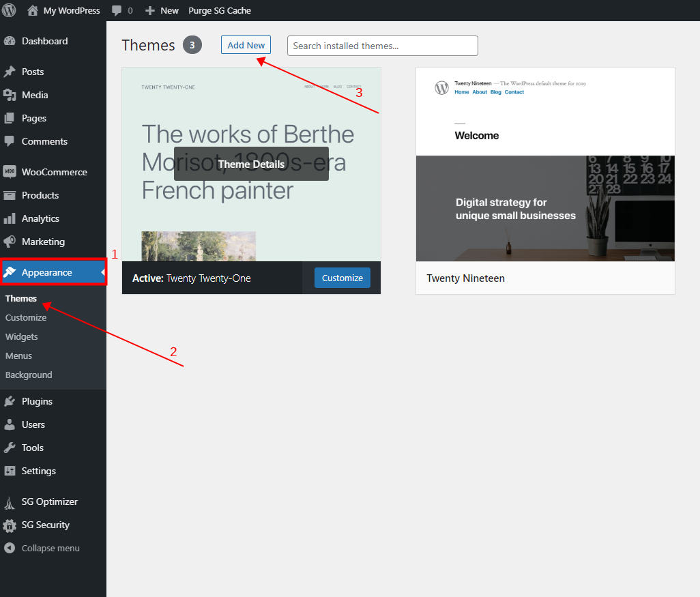Click the Marketing megaphone icon
700x597 pixels.
click(x=10, y=242)
